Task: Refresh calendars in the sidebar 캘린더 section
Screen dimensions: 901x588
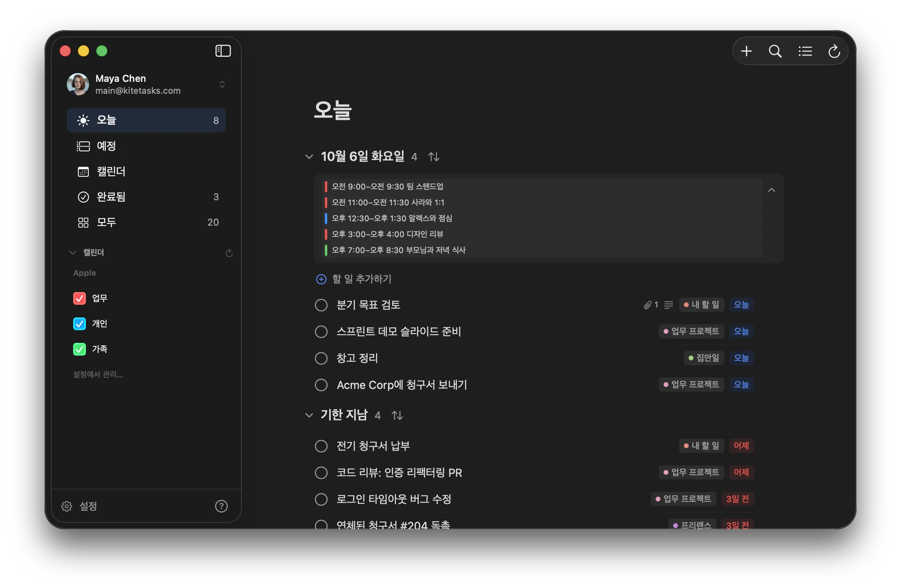Action: [x=229, y=253]
